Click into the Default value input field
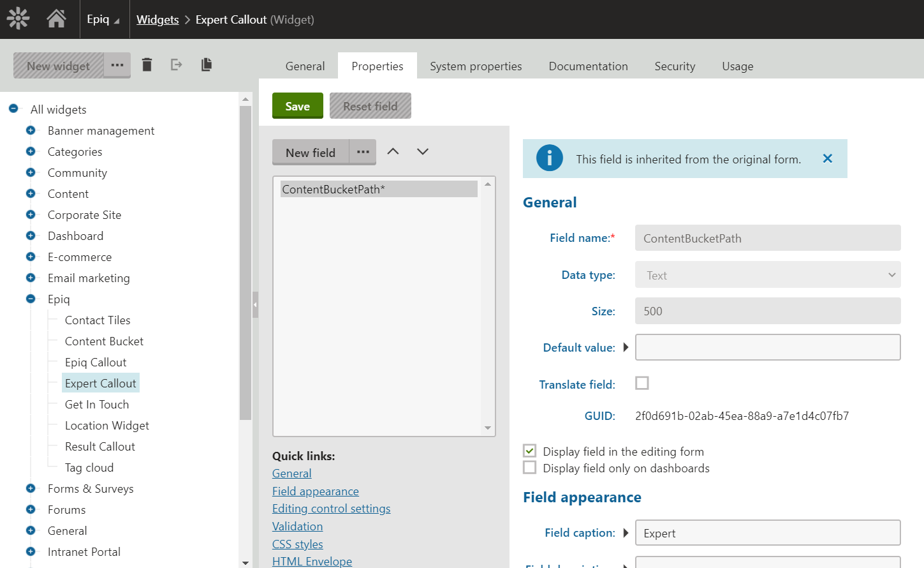The height and width of the screenshot is (568, 924). [767, 347]
